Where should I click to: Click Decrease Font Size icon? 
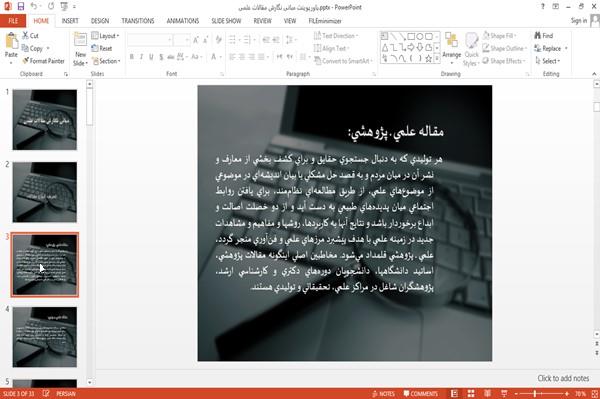(x=206, y=40)
